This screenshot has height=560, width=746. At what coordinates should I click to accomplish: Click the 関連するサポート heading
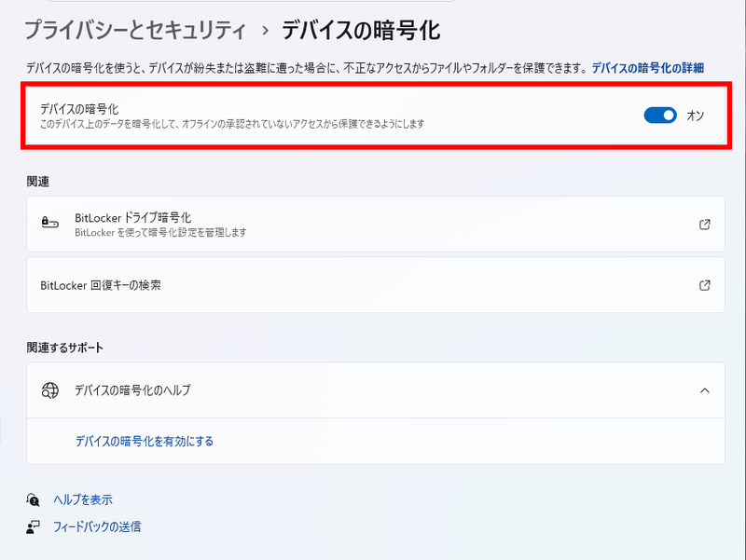tap(64, 348)
